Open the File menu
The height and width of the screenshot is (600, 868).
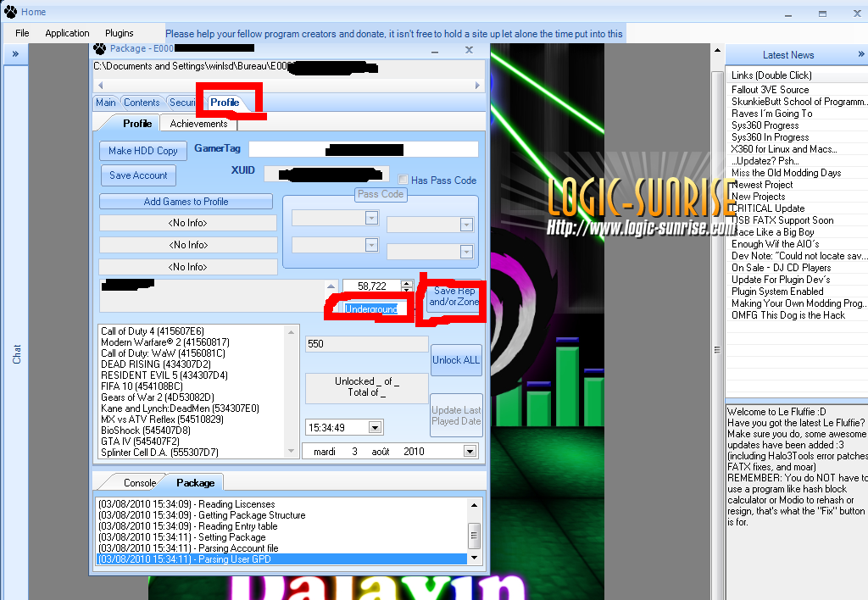(22, 33)
